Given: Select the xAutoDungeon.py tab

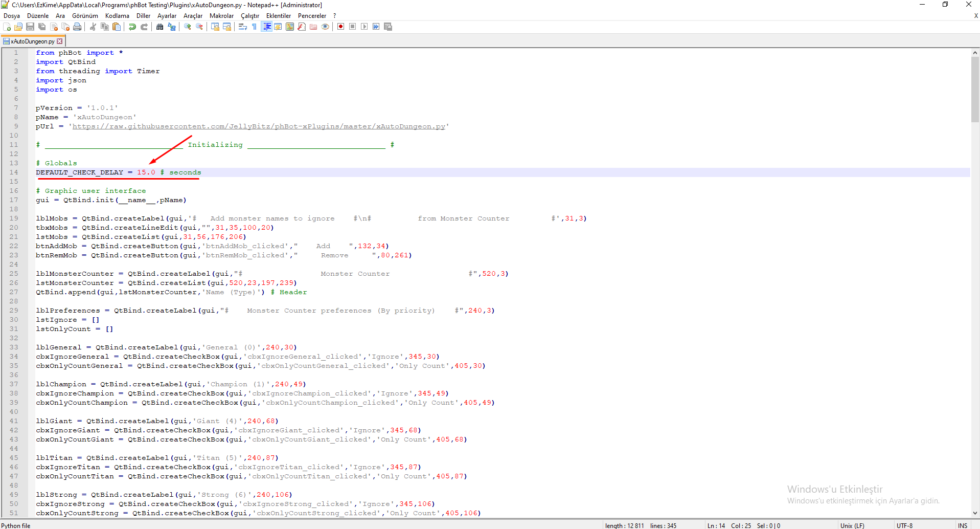Looking at the screenshot, I should pyautogui.click(x=32, y=41).
